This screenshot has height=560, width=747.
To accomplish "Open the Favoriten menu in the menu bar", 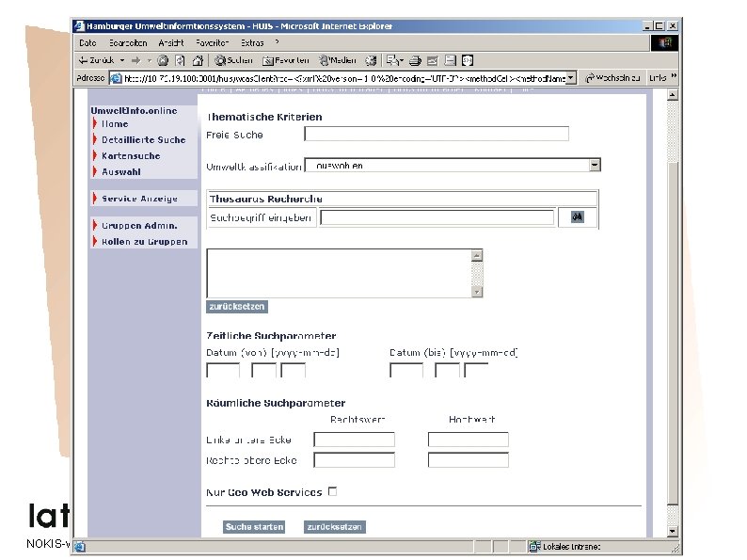I will [212, 43].
